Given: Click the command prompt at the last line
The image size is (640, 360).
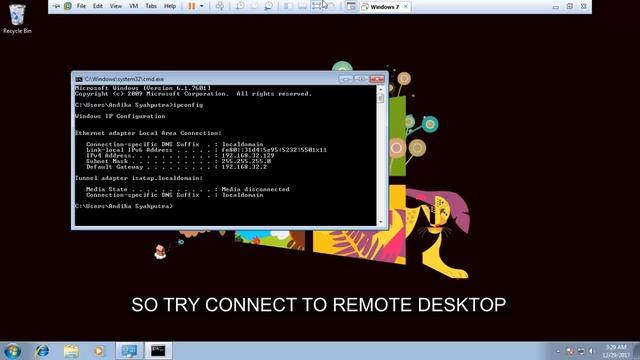Looking at the screenshot, I should pos(124,206).
